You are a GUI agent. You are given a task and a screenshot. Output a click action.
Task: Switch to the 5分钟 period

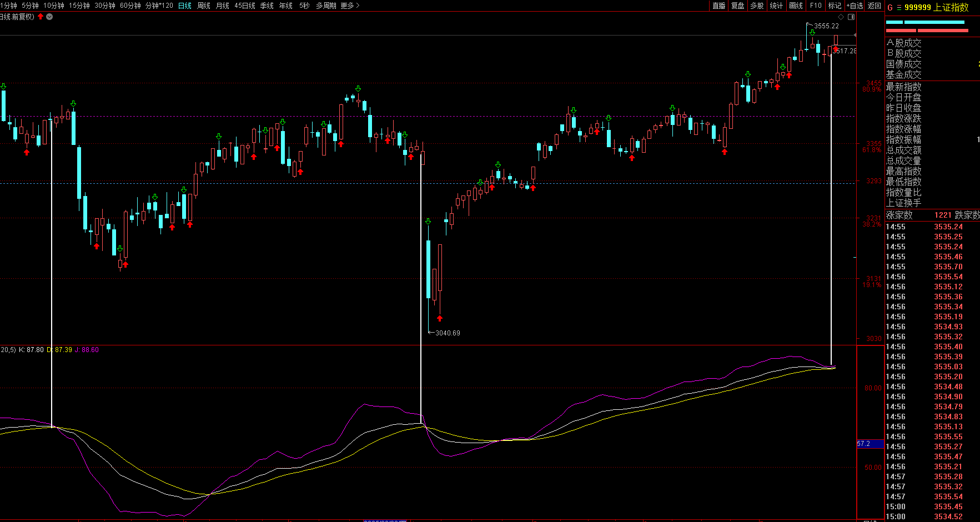pos(30,6)
